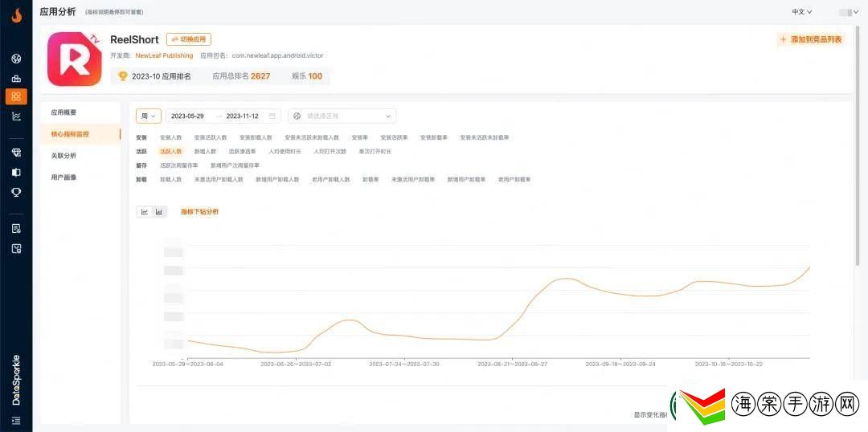This screenshot has width=868, height=432.
Task: Click start date 2023-05-29 field
Action: coord(187,116)
